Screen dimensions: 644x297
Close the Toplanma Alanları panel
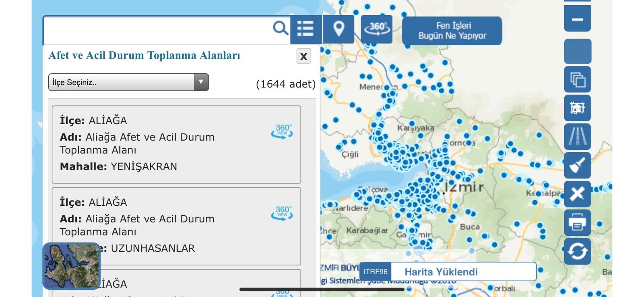[304, 56]
